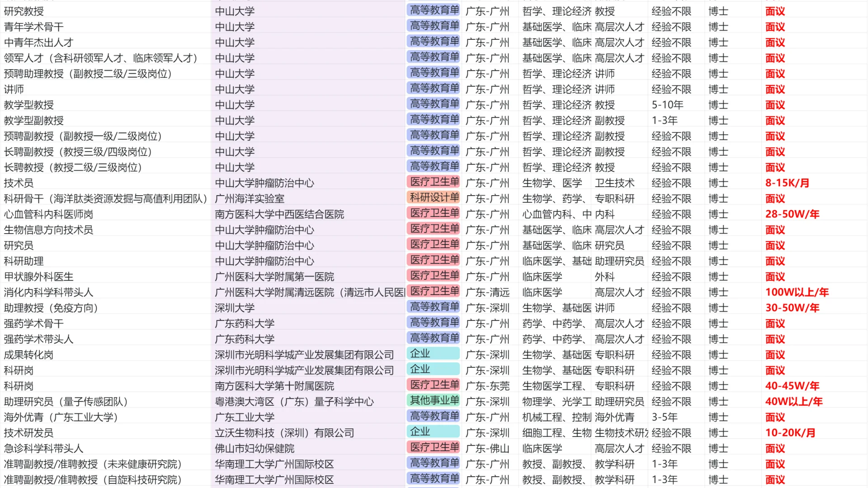Viewport: 868px width, 488px height.
Task: Select the orange 科研设计单 category tag
Action: [434, 197]
